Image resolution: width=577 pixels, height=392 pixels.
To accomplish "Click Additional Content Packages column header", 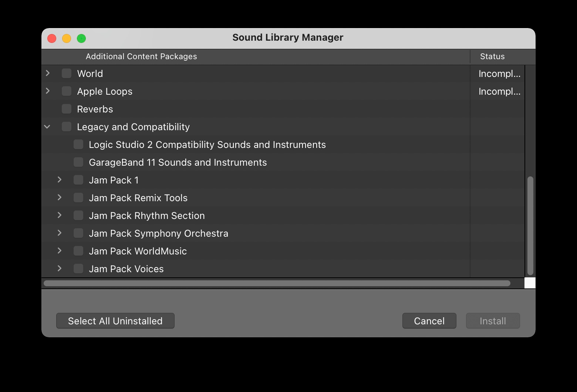I will [x=141, y=57].
